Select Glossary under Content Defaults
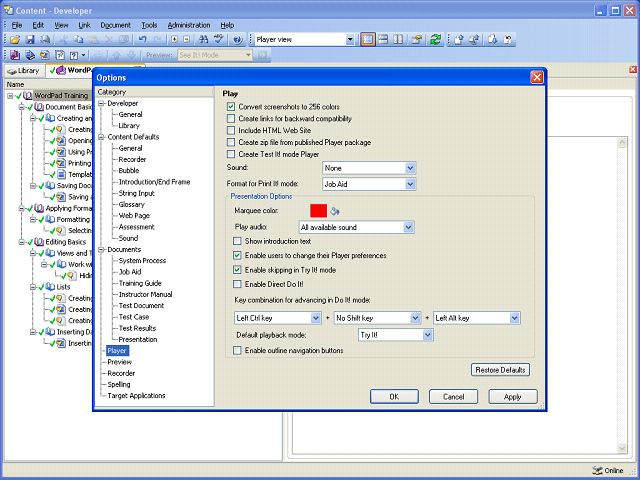Image resolution: width=640 pixels, height=480 pixels. (x=131, y=204)
